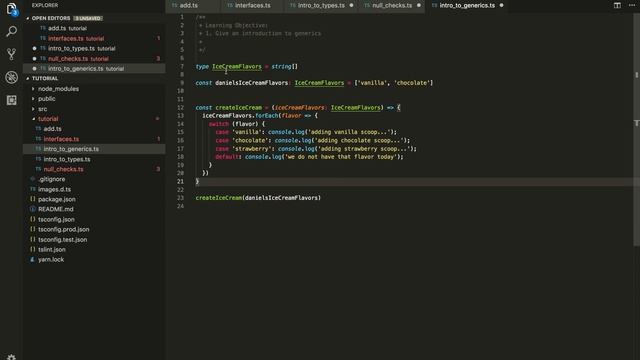
Task: Switch to the intro_to_types.ts tab
Action: [321, 5]
